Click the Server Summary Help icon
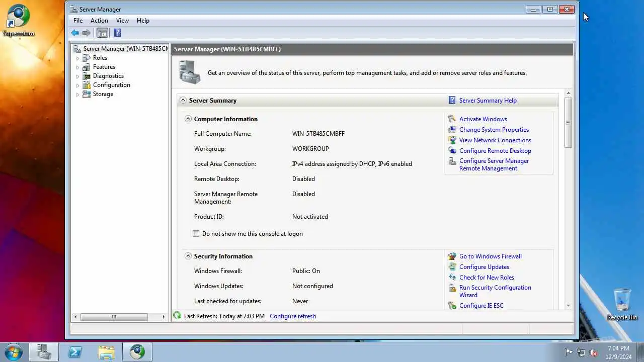The image size is (644, 362). click(x=452, y=101)
